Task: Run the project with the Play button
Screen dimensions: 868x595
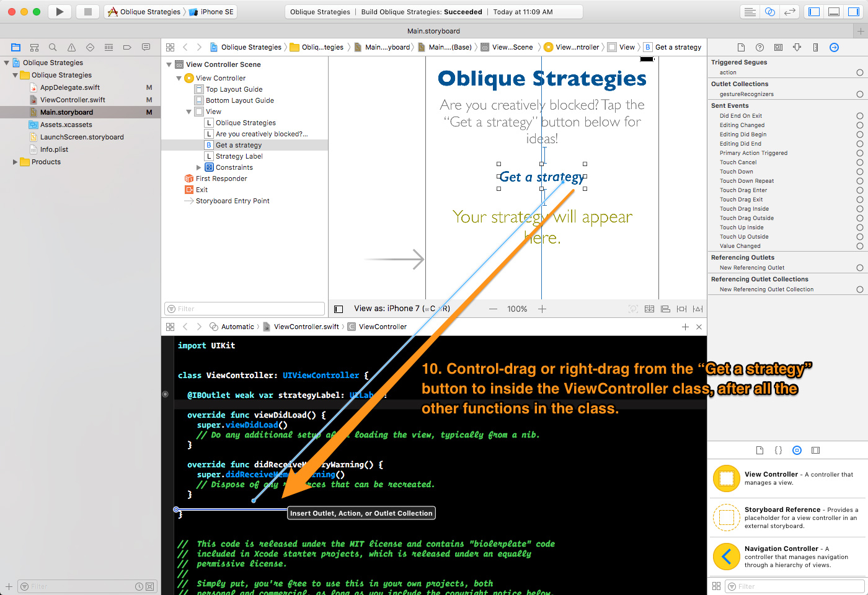Action: click(x=60, y=12)
